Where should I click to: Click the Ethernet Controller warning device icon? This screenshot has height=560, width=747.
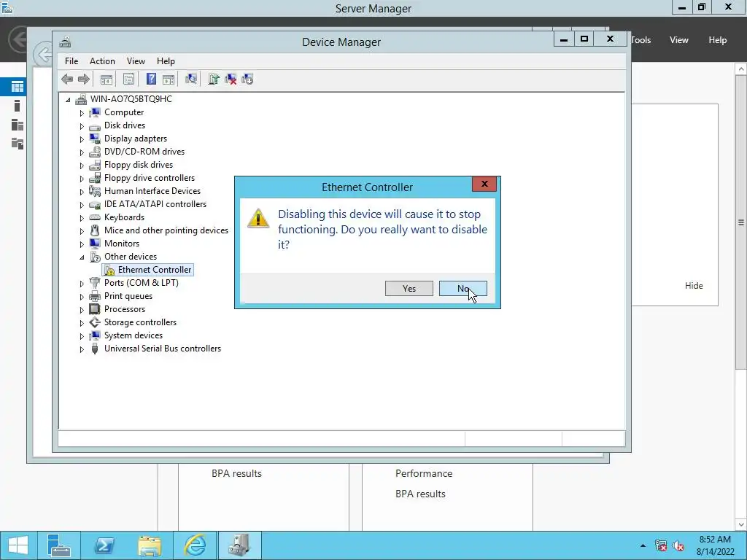tap(109, 270)
